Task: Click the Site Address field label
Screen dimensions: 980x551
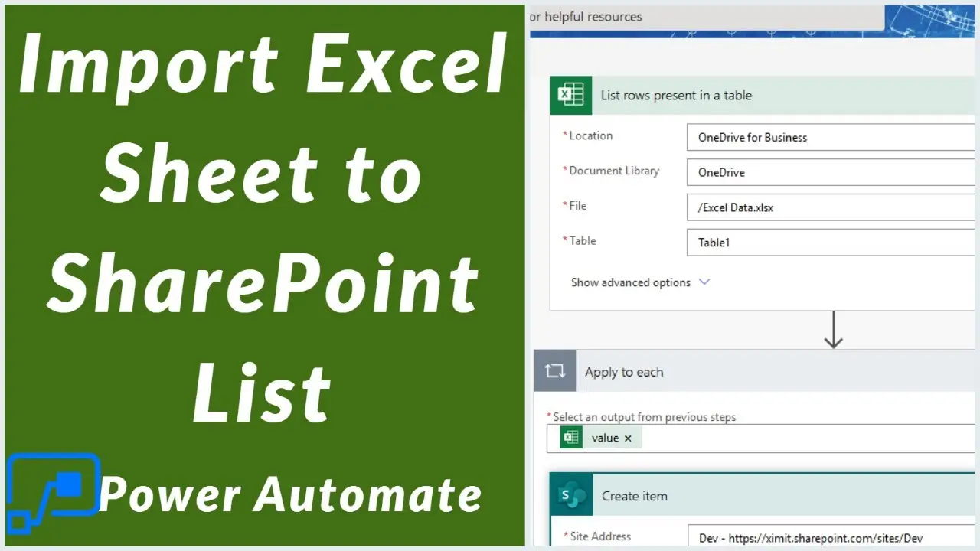Action: point(600,536)
